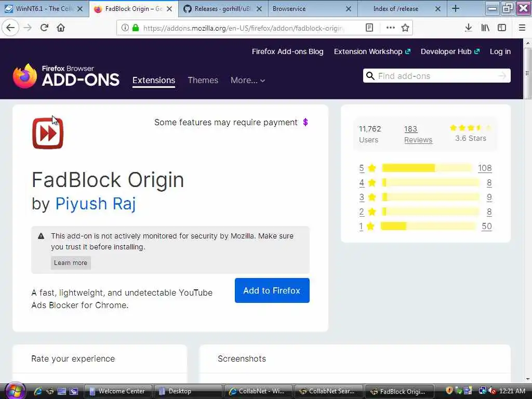Click the browser forward arrow
The image size is (532, 399).
(28, 28)
